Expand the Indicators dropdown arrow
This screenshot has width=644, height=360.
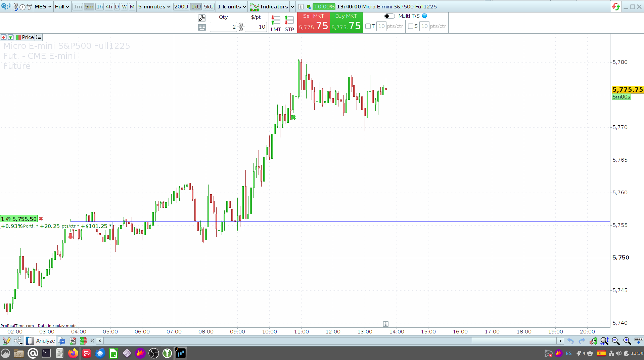pyautogui.click(x=292, y=7)
